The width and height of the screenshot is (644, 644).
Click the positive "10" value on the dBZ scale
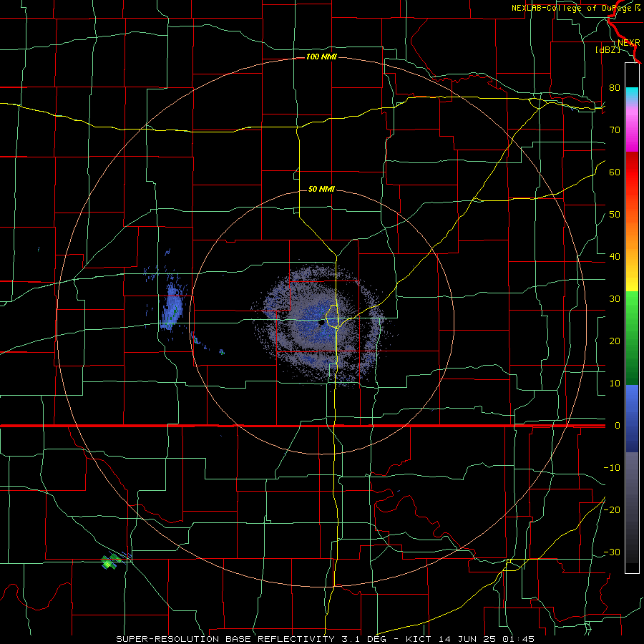click(x=615, y=384)
